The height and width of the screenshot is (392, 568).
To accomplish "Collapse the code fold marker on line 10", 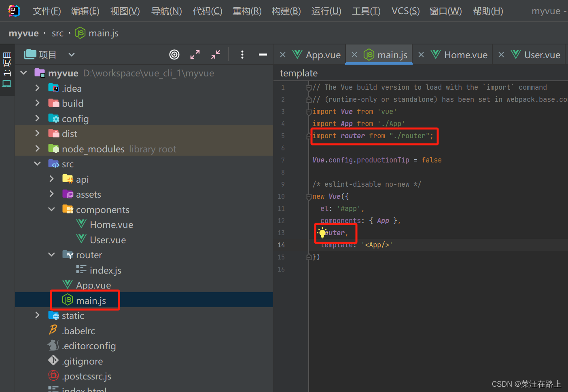I will click(x=308, y=196).
